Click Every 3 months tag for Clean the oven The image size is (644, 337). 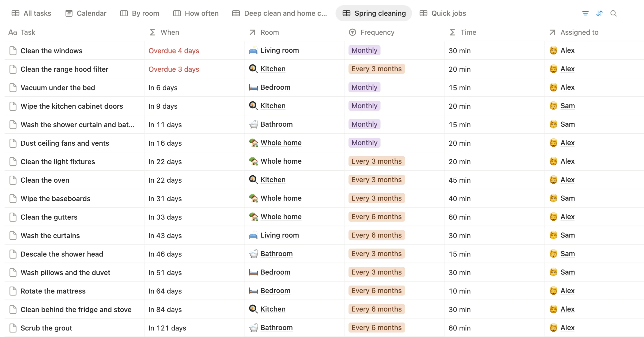tap(376, 180)
